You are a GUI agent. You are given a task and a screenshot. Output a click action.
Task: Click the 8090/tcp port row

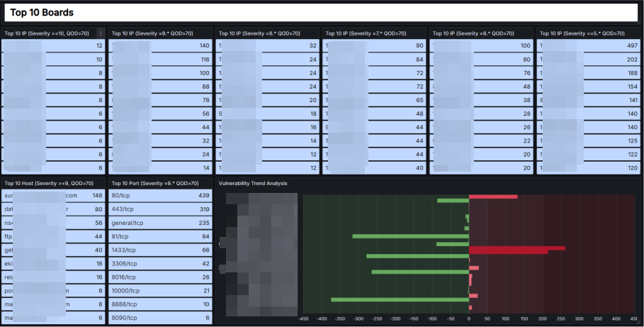point(161,318)
